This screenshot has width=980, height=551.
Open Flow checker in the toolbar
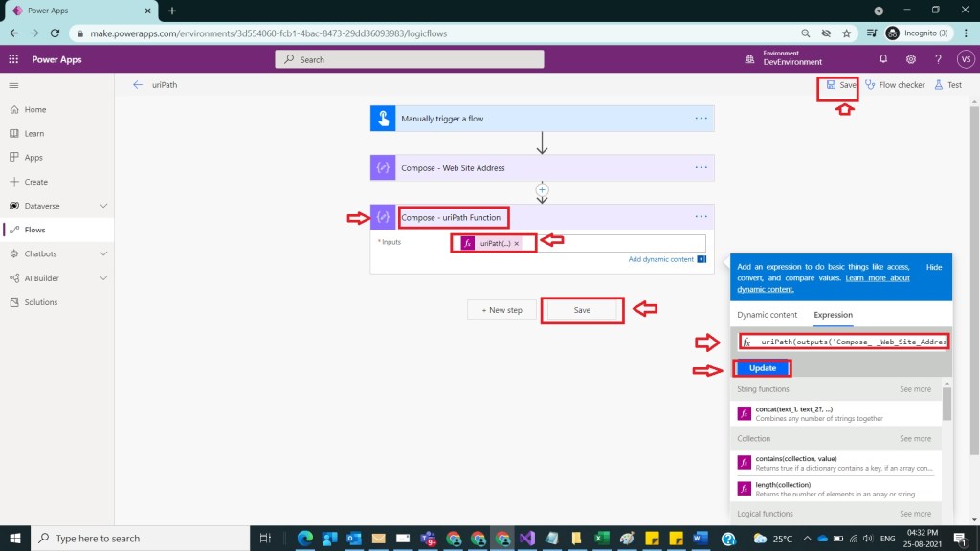[895, 85]
